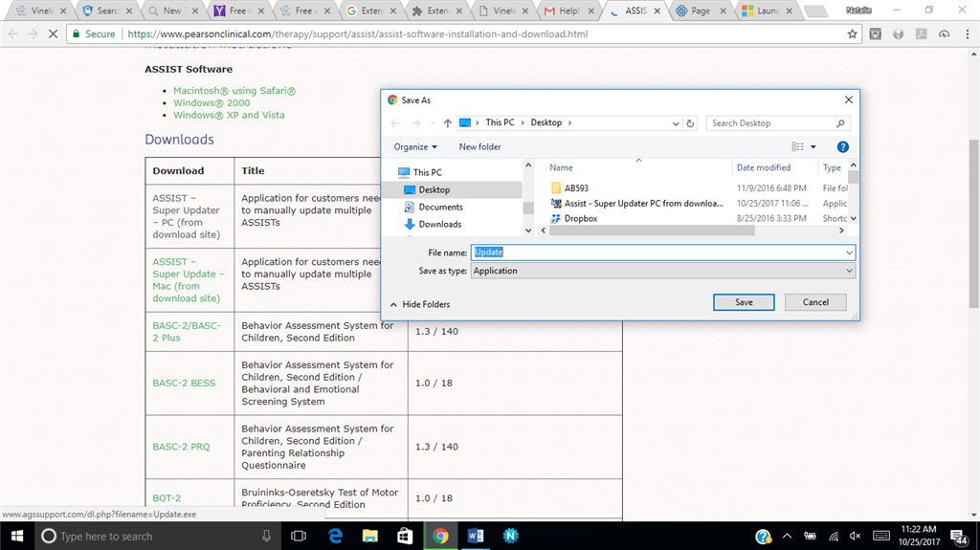The height and width of the screenshot is (550, 980).
Task: Open the blue help icon in the dialog
Action: tap(842, 147)
